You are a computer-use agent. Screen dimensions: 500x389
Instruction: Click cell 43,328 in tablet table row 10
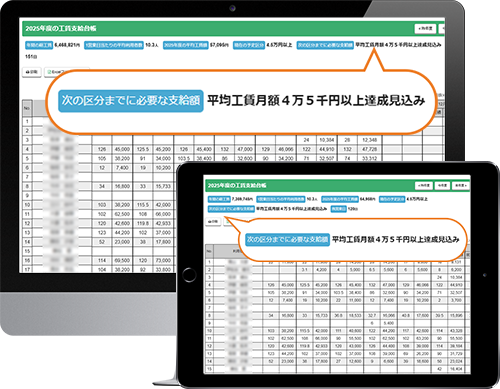coord(456,331)
